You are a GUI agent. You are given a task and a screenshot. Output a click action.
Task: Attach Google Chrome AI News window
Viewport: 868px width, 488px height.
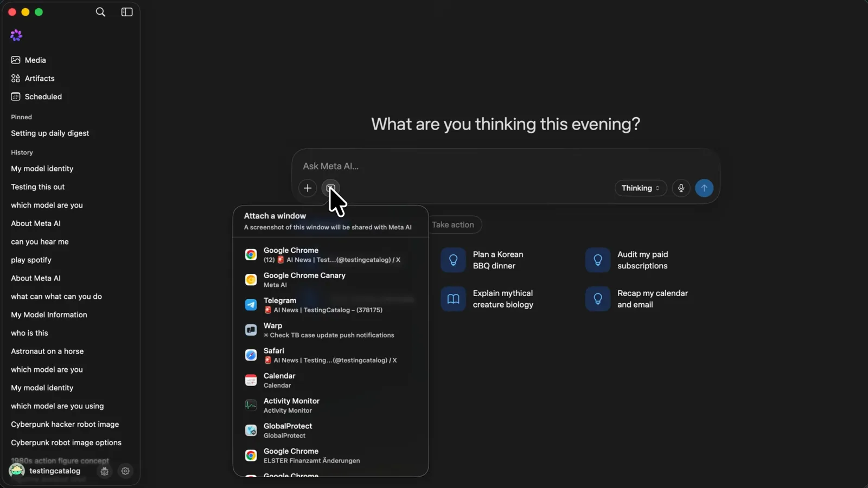pos(330,255)
